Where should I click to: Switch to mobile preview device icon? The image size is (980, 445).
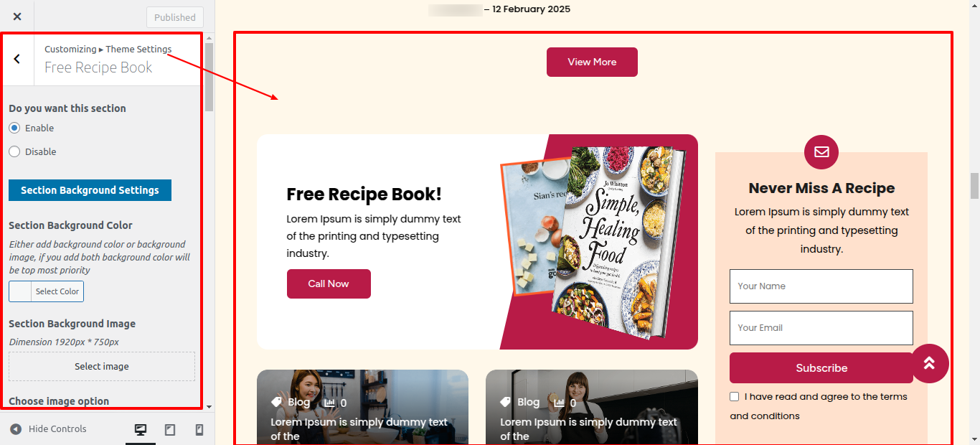pyautogui.click(x=199, y=429)
